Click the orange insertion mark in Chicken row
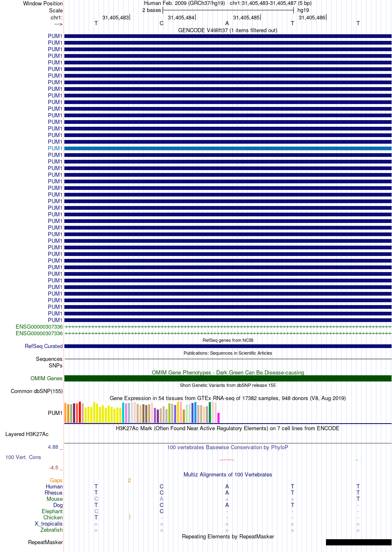This screenshot has width=392, height=552. (x=130, y=517)
